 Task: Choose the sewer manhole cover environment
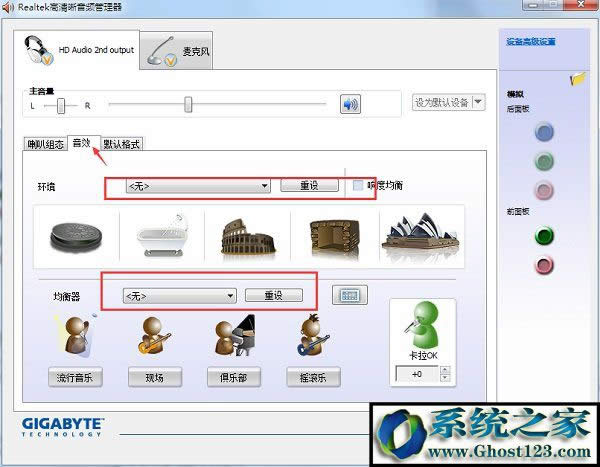(x=77, y=236)
